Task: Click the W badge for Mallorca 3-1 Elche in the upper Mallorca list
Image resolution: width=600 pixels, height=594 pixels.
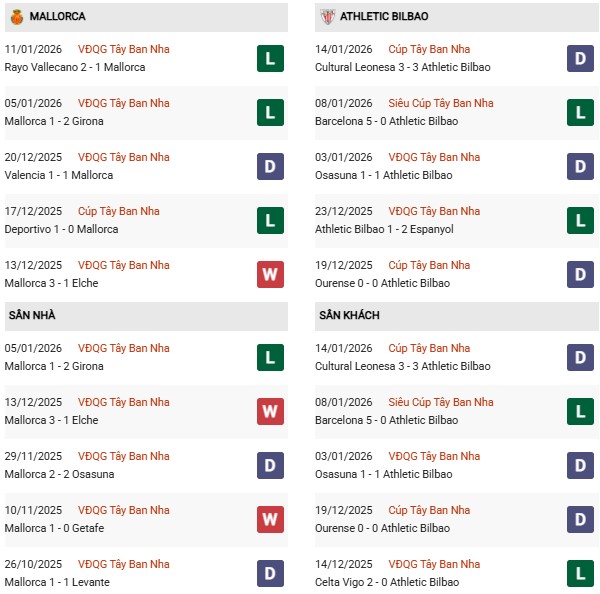Action: point(270,275)
